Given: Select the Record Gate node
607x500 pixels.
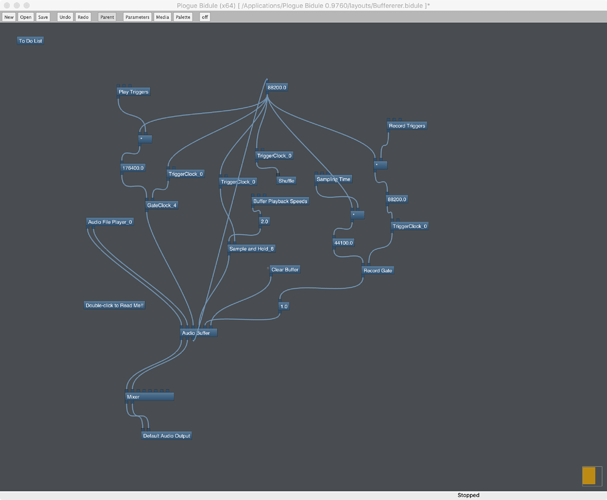Looking at the screenshot, I should click(x=378, y=270).
